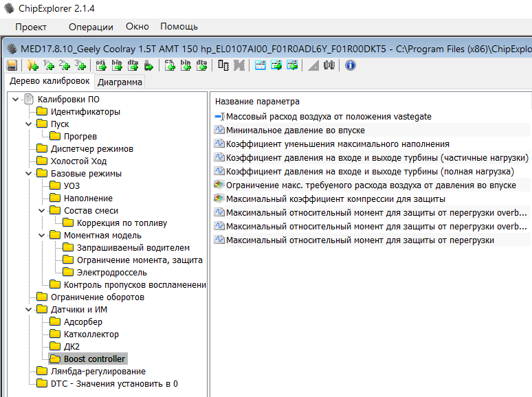Image resolution: width=532 pixels, height=397 pixels.
Task: Collapse the Базовые режимы tree branch
Action: point(29,174)
